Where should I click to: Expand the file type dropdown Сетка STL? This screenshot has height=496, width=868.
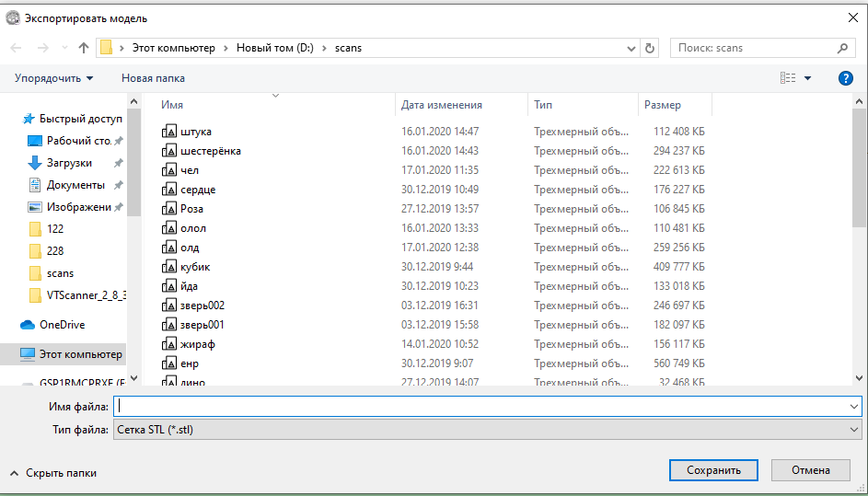pyautogui.click(x=487, y=429)
